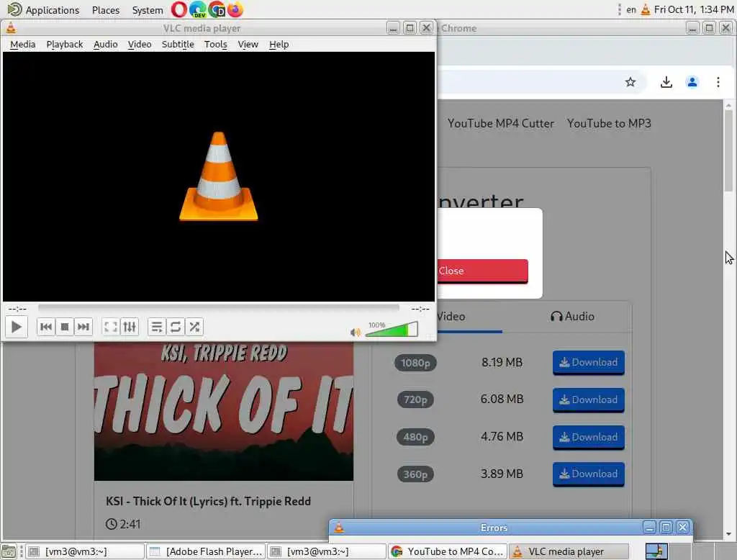Open Chrome downloads icon

[666, 82]
